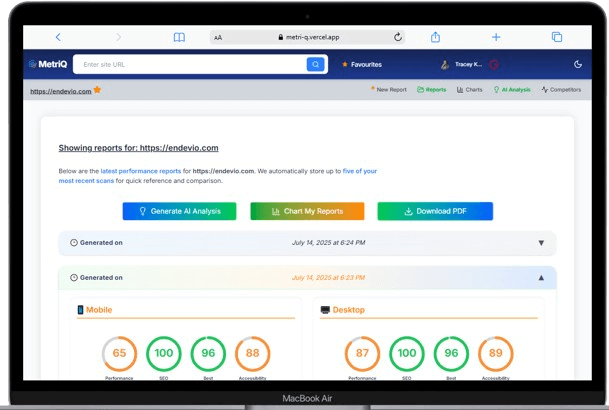Reload the page with the refresh icon
The width and height of the screenshot is (609, 410).
point(398,37)
